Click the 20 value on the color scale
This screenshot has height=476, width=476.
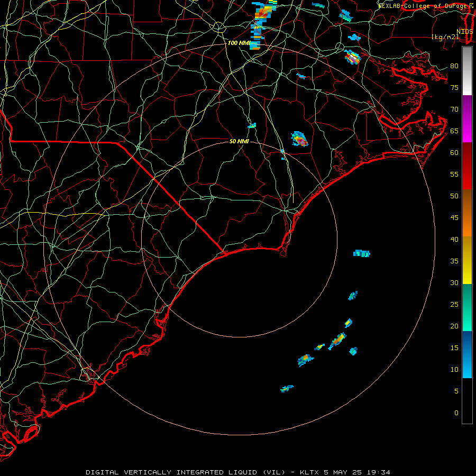click(x=454, y=326)
